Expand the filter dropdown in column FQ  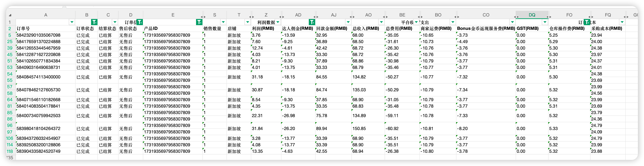click(x=622, y=22)
